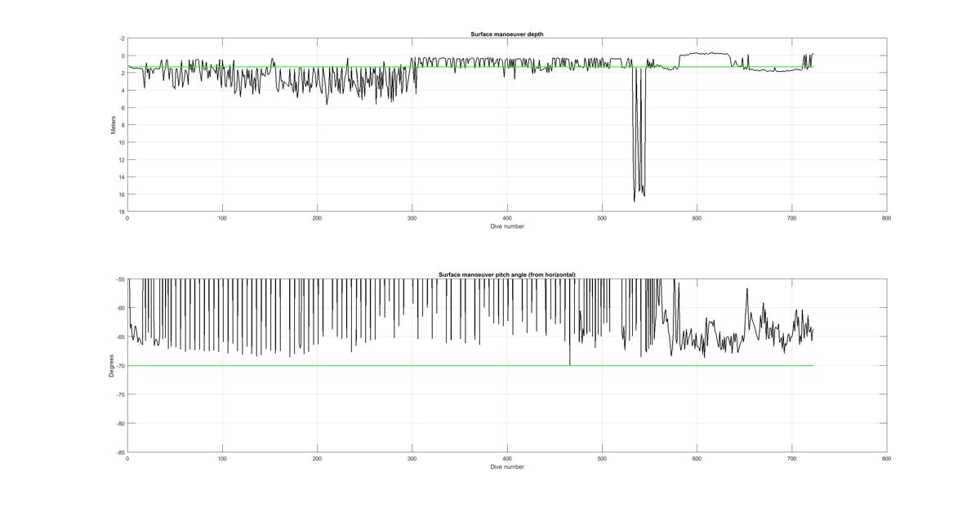The height and width of the screenshot is (508, 980).
Task: Click the -55 tick on the pitch y-axis
Action: coord(121,279)
